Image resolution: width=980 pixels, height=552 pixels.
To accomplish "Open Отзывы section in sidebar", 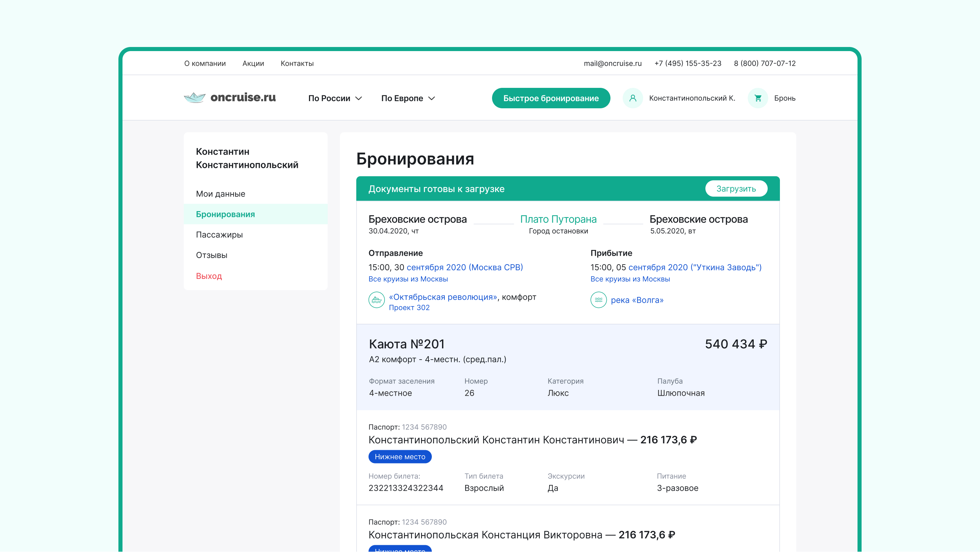I will [212, 255].
